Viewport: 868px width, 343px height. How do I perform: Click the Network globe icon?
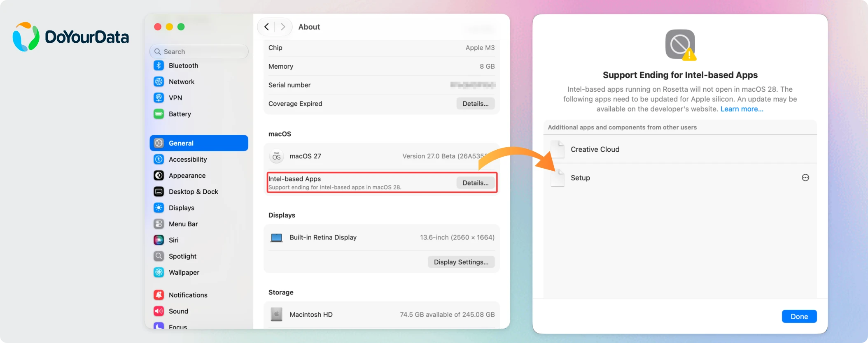(159, 81)
